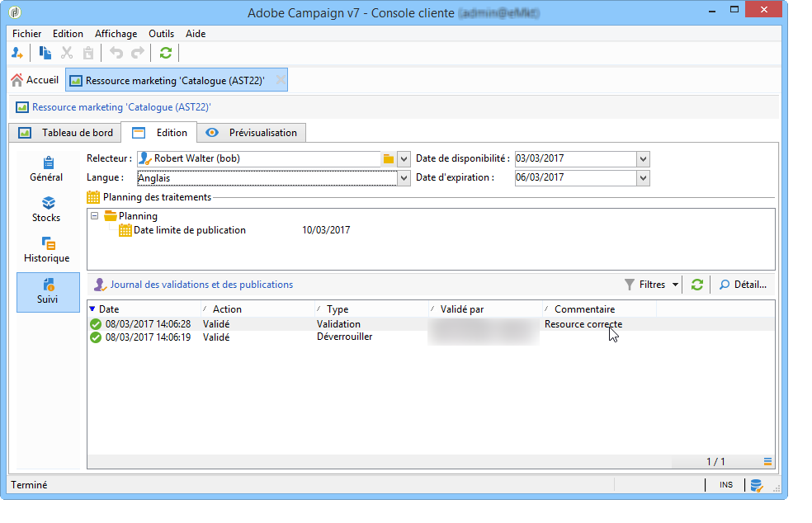Open the Aide menu
The width and height of the screenshot is (812, 523).
[196, 34]
